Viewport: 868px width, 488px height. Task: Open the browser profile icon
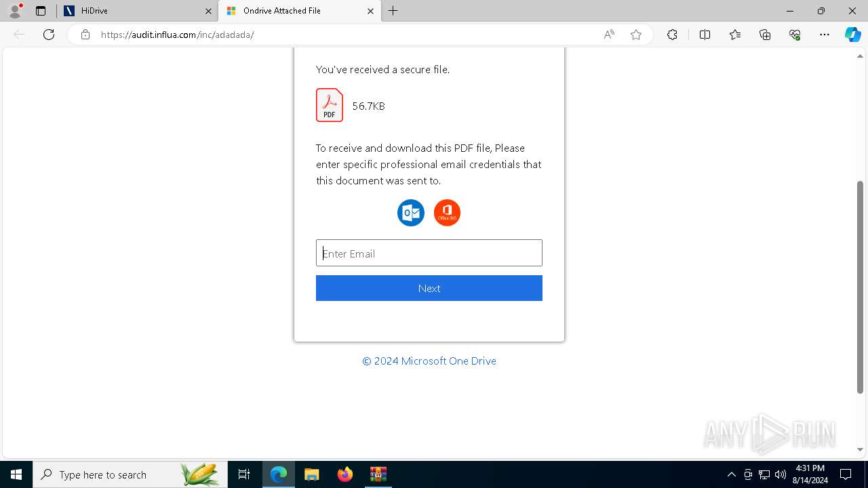(15, 11)
